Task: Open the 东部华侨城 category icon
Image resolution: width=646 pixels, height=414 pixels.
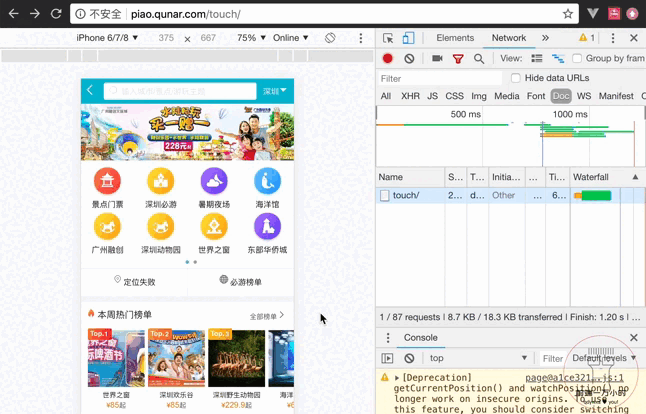Action: coord(267,227)
